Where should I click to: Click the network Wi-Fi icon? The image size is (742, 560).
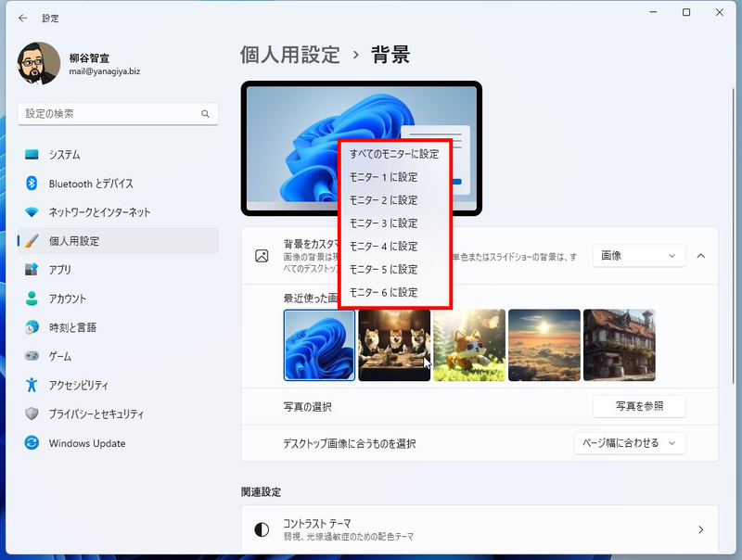[x=32, y=212]
